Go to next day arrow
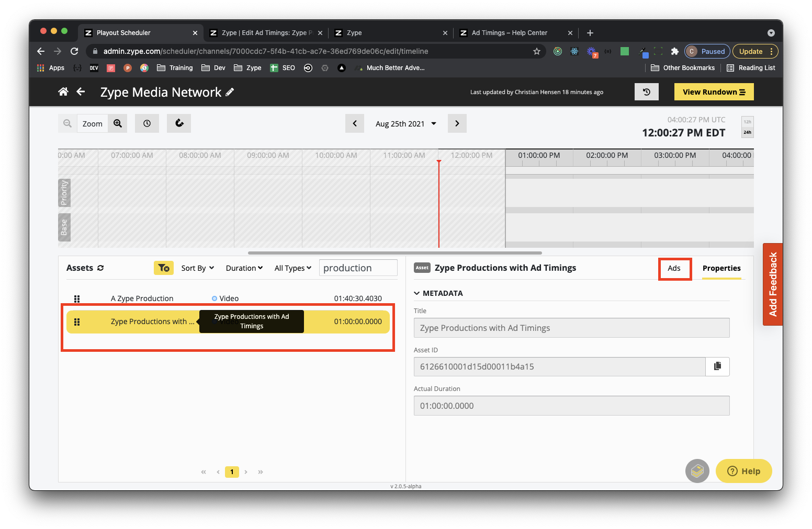The image size is (812, 529). pyautogui.click(x=457, y=123)
